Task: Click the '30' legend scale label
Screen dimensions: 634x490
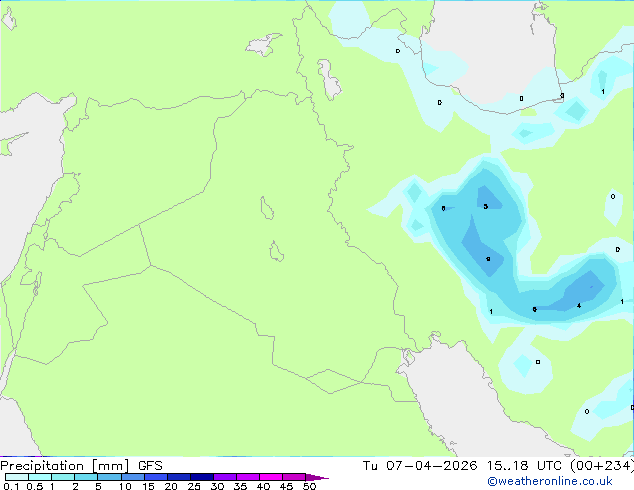Action: 217,486
